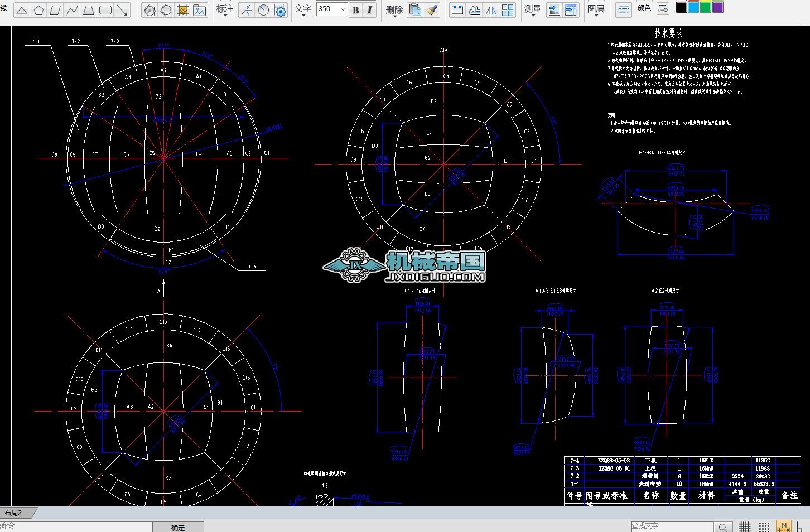The image size is (810, 532).
Task: Click the export-to-table icon
Action: pos(571,10)
